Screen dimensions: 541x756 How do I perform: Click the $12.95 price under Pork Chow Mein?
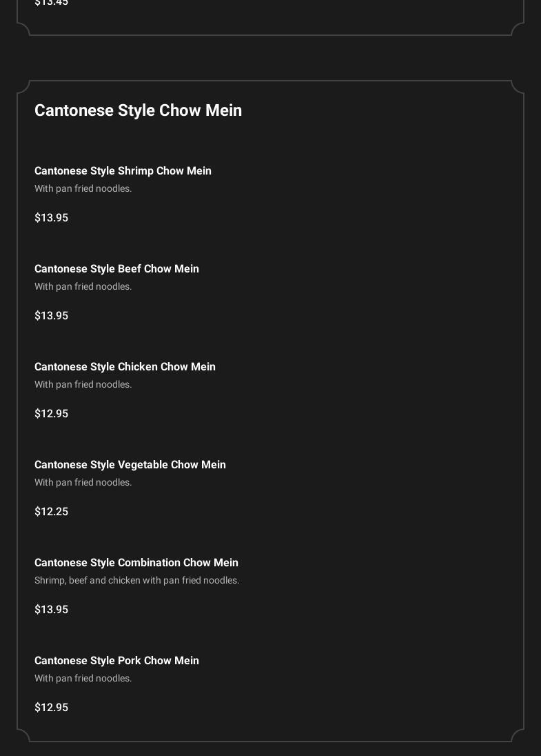[51, 708]
